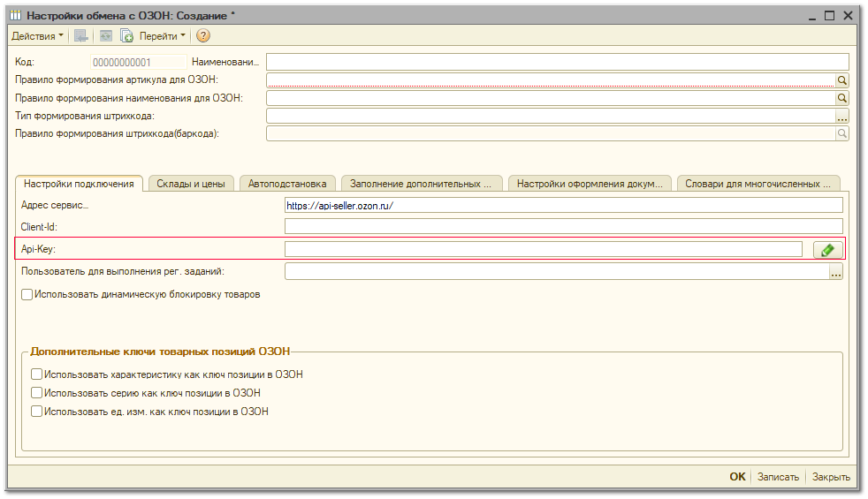Click the window title icon
868x499 pixels.
pyautogui.click(x=16, y=16)
